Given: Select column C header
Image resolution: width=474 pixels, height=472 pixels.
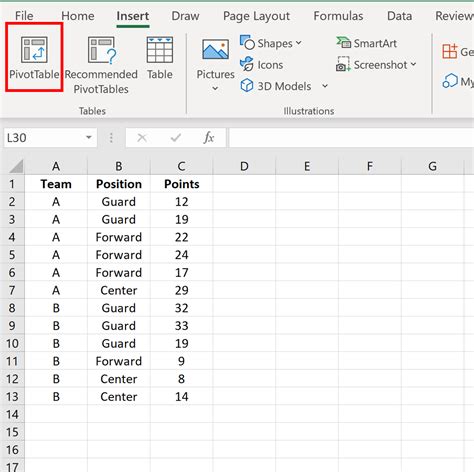Looking at the screenshot, I should [x=181, y=166].
